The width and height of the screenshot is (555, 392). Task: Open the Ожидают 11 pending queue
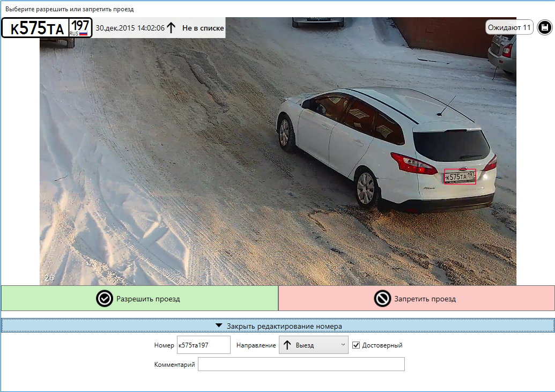tap(509, 27)
